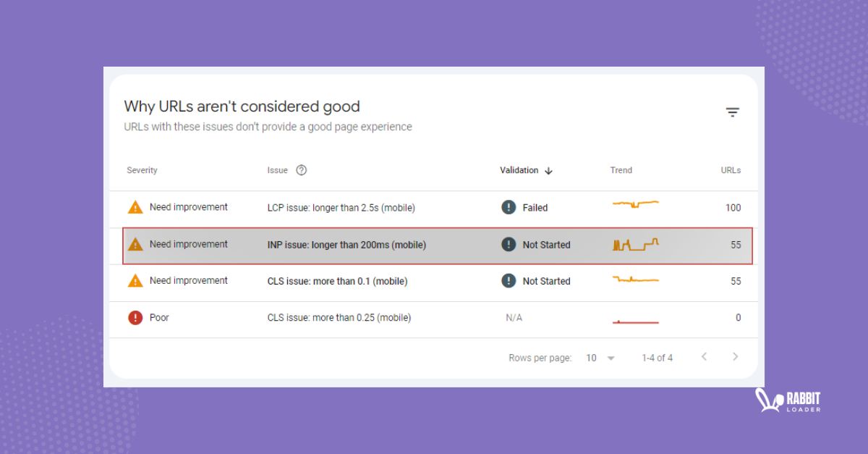
Task: Toggle the Validation column sort arrow
Action: click(548, 170)
